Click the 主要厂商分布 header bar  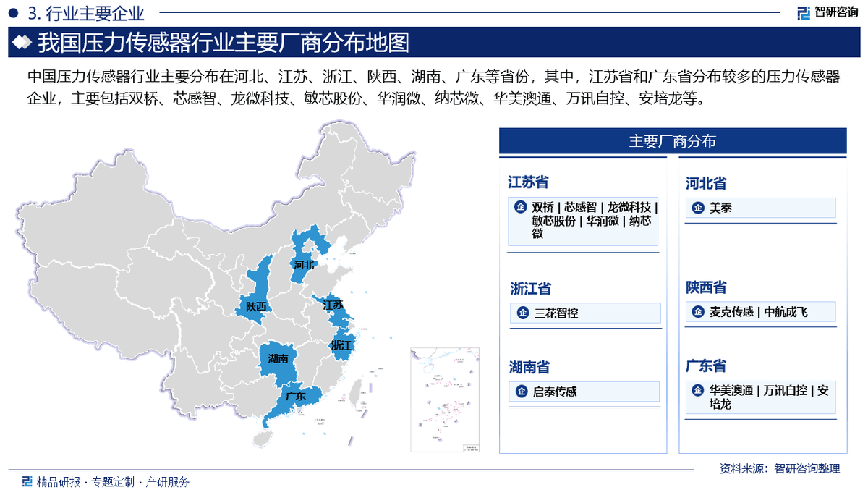tap(673, 141)
